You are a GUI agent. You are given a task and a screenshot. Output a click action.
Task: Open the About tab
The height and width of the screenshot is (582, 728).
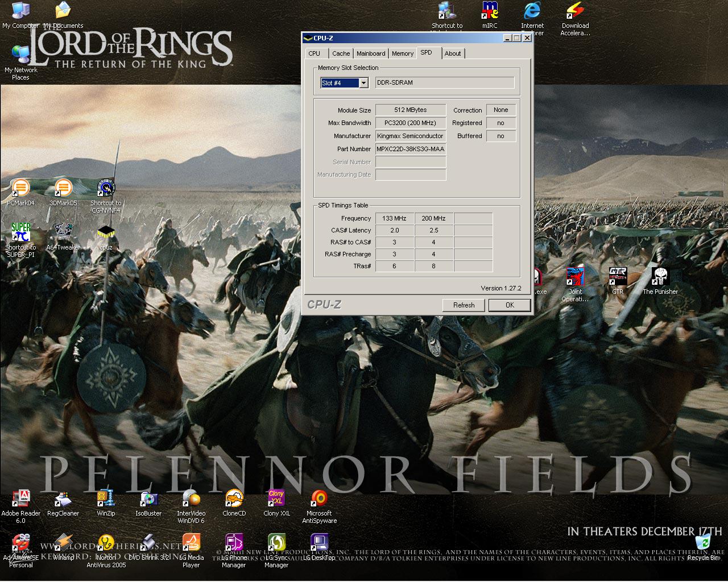pos(453,53)
